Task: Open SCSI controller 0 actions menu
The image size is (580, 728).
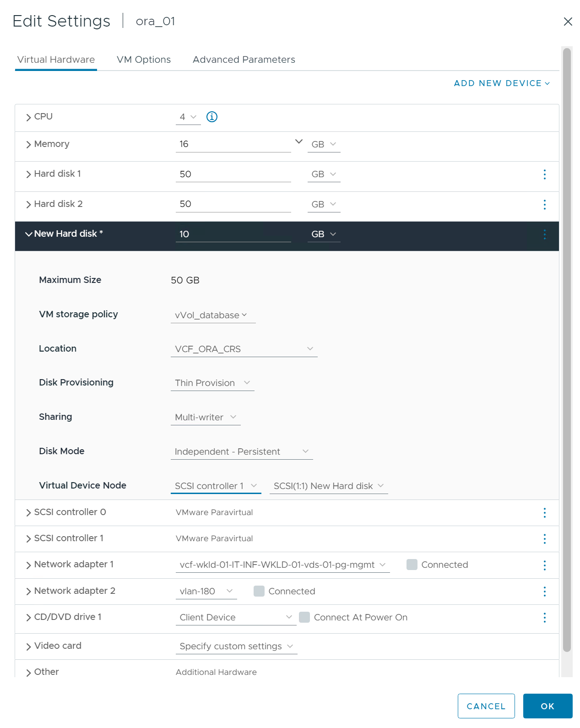Action: (x=544, y=513)
